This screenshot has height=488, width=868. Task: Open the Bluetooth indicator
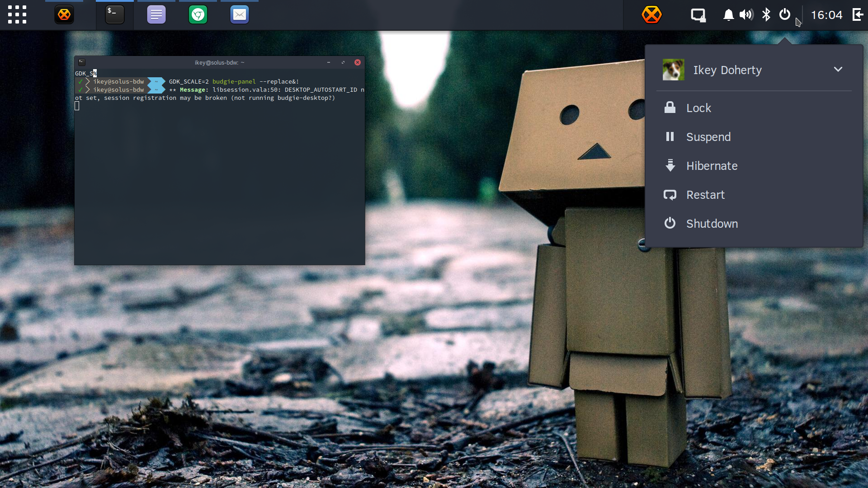click(x=766, y=15)
